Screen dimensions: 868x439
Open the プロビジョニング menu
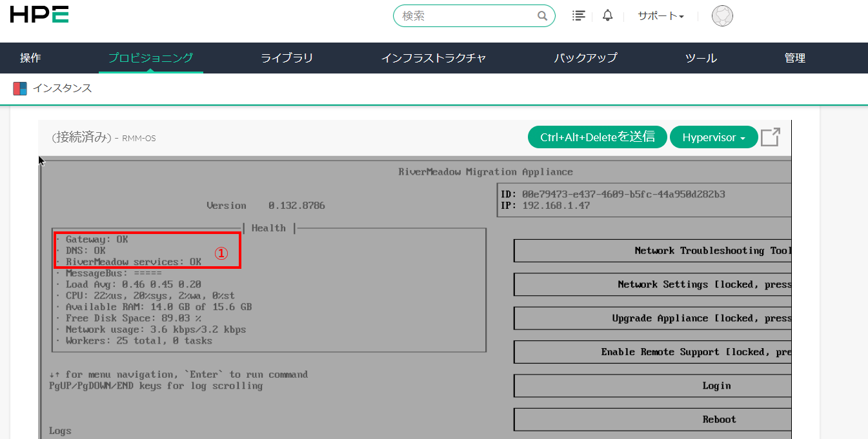(150, 58)
